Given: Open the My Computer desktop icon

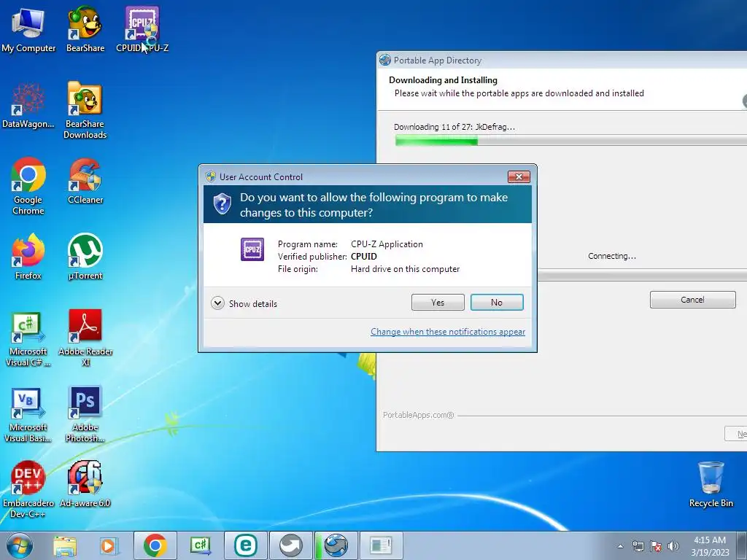Looking at the screenshot, I should tap(28, 30).
